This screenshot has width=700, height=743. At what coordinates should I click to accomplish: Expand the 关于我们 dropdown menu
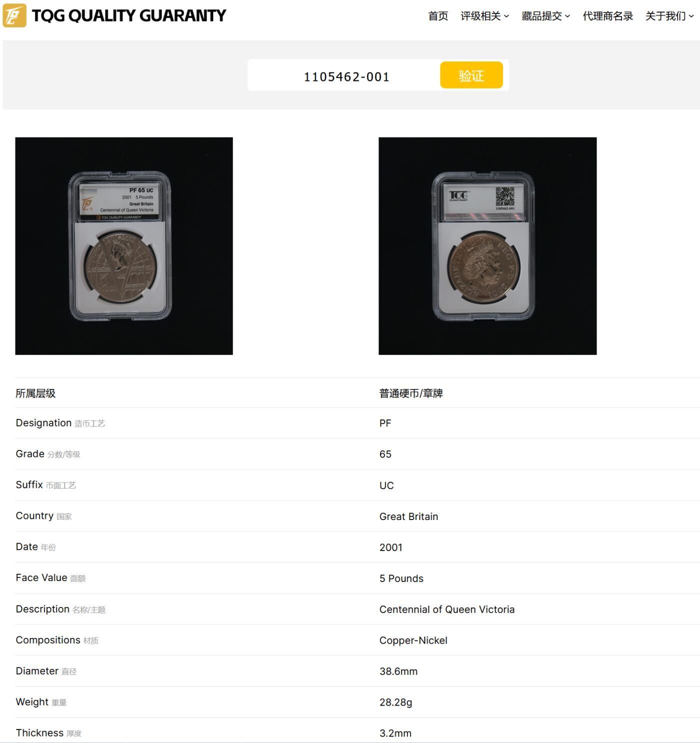point(669,16)
